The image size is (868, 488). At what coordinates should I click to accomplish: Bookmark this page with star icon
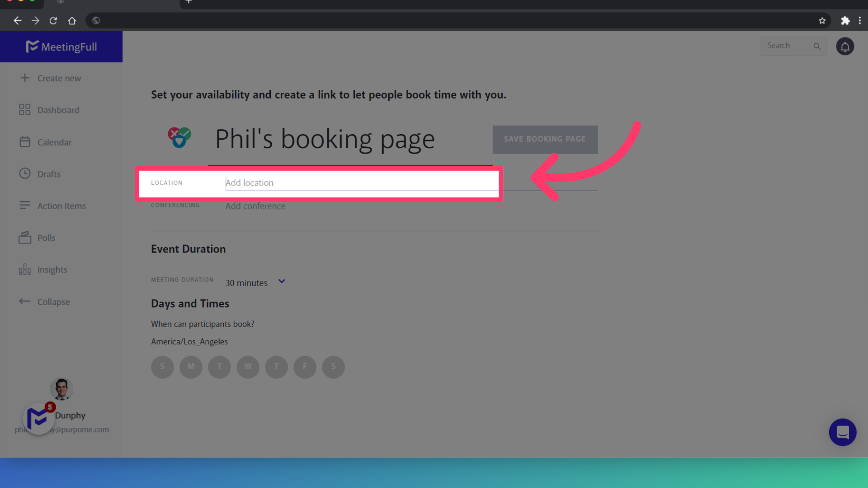[822, 21]
